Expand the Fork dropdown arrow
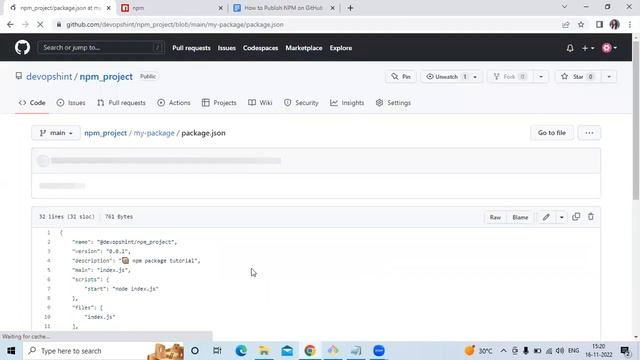 coord(541,77)
